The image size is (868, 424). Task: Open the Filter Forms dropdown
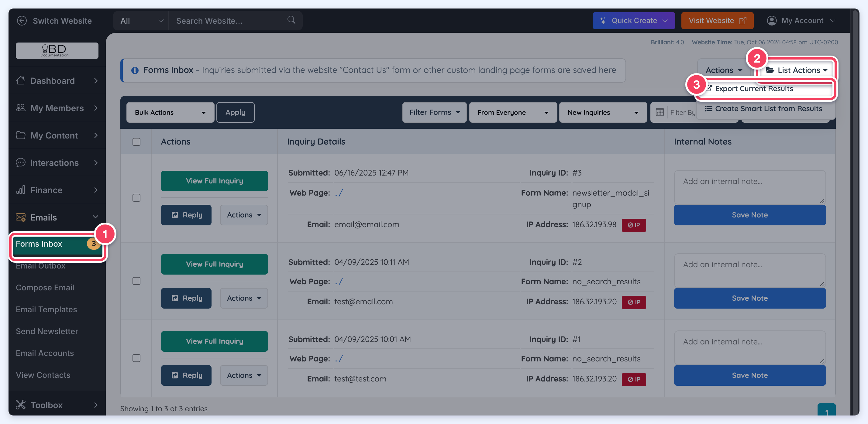434,112
